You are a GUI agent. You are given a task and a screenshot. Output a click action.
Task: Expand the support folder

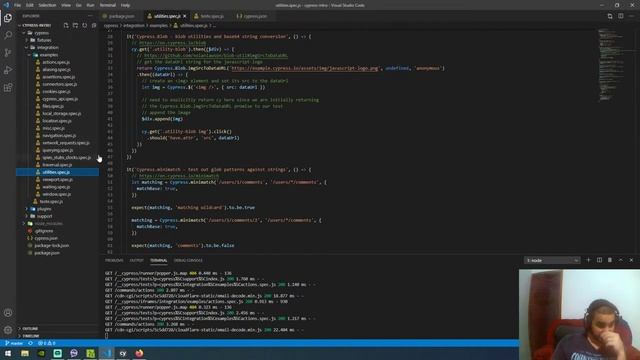(44, 216)
